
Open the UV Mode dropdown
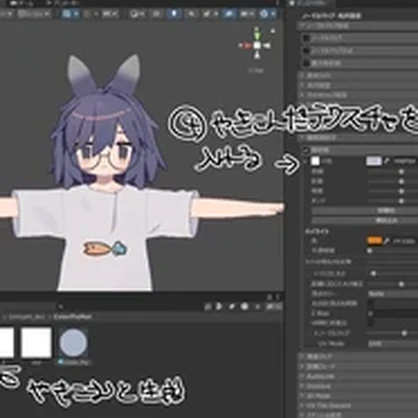click(393, 343)
